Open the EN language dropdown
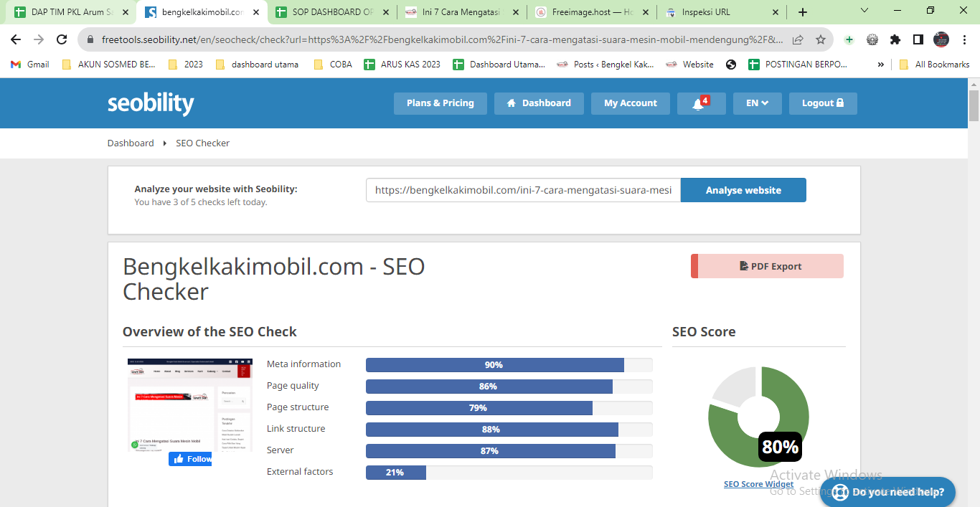Screen dimensions: 980x507 (757, 103)
